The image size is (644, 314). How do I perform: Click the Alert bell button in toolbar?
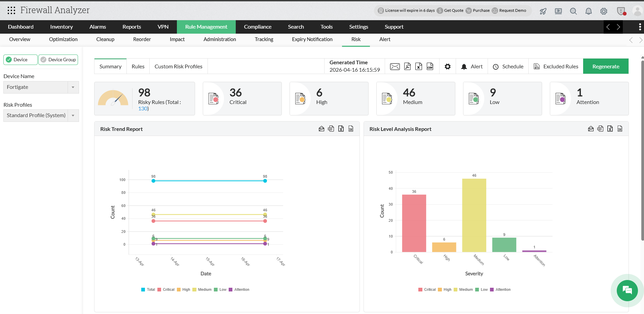pos(472,66)
